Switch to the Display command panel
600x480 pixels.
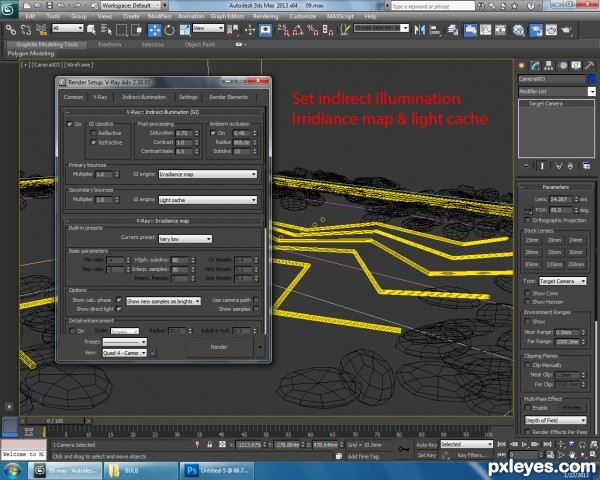[x=576, y=66]
